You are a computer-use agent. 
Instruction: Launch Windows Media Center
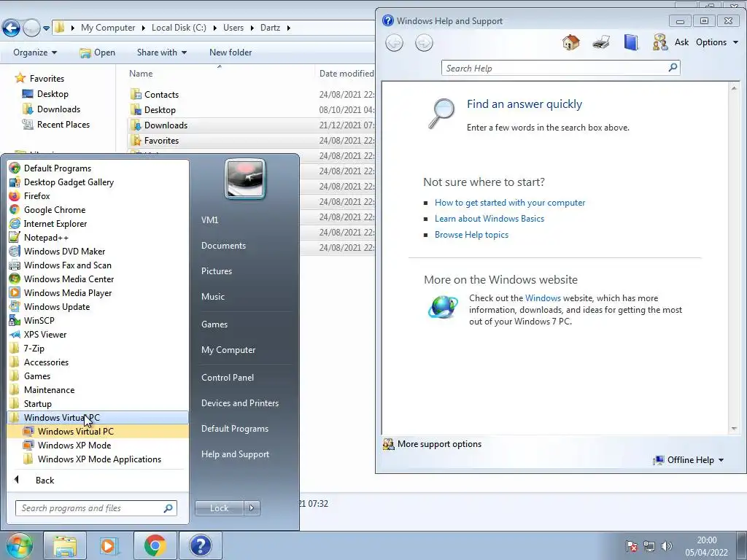pyautogui.click(x=69, y=279)
